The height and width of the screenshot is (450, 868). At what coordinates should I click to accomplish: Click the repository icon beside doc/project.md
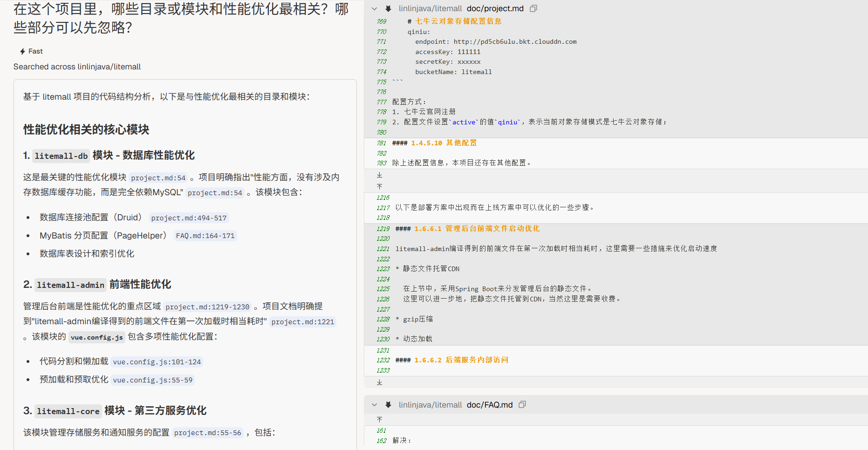[388, 9]
